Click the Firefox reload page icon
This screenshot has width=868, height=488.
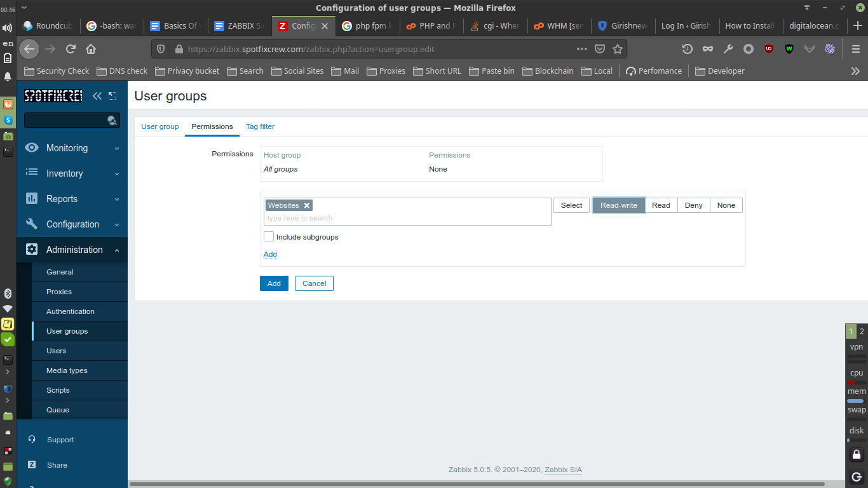(71, 49)
